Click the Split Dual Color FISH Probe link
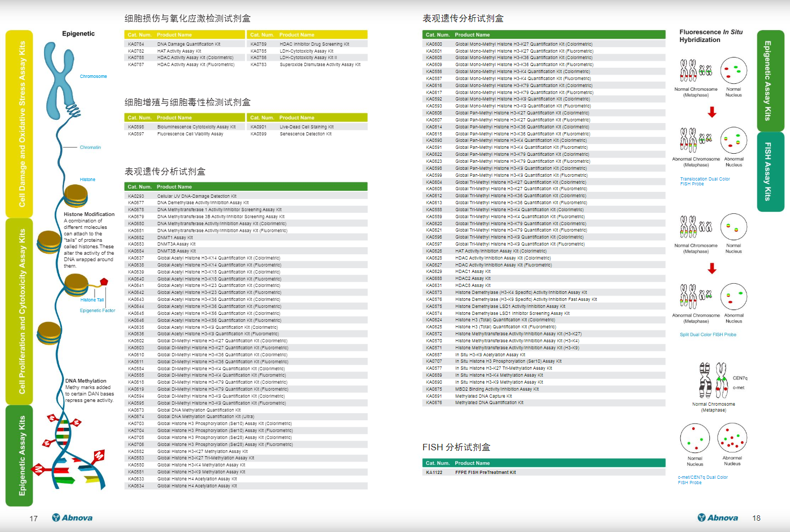The height and width of the screenshot is (532, 790). 708,335
